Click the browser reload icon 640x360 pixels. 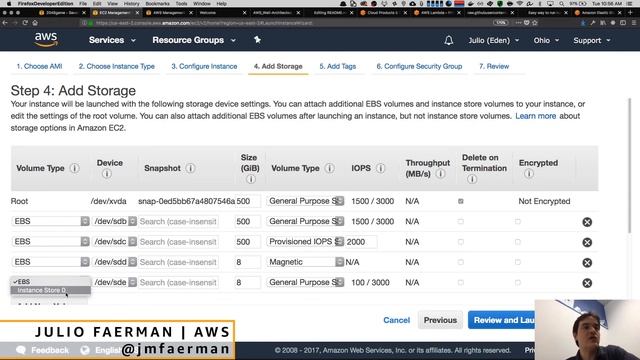[25, 23]
